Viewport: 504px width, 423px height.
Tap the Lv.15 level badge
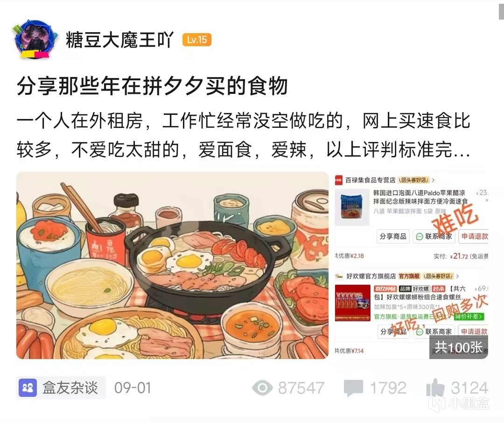[197, 40]
